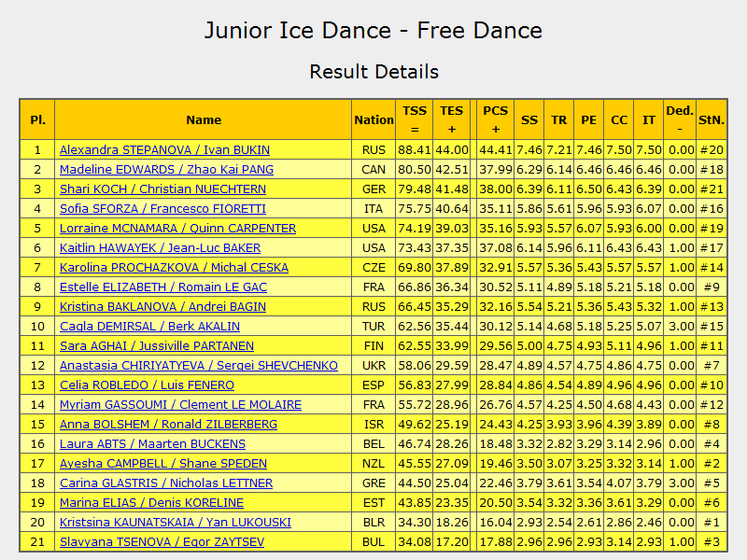This screenshot has width=747, height=560.
Task: Select Sofia SFORZA / Francesco FIORETTI link
Action: click(x=162, y=208)
